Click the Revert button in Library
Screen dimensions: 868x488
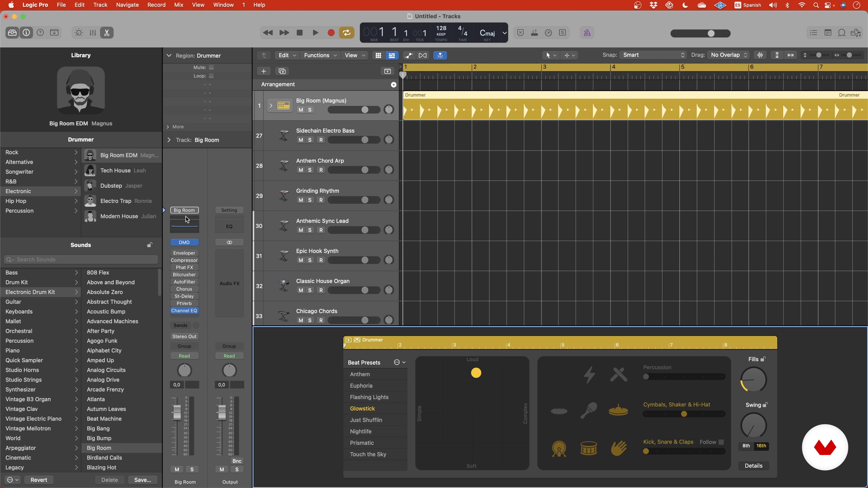[x=39, y=480]
